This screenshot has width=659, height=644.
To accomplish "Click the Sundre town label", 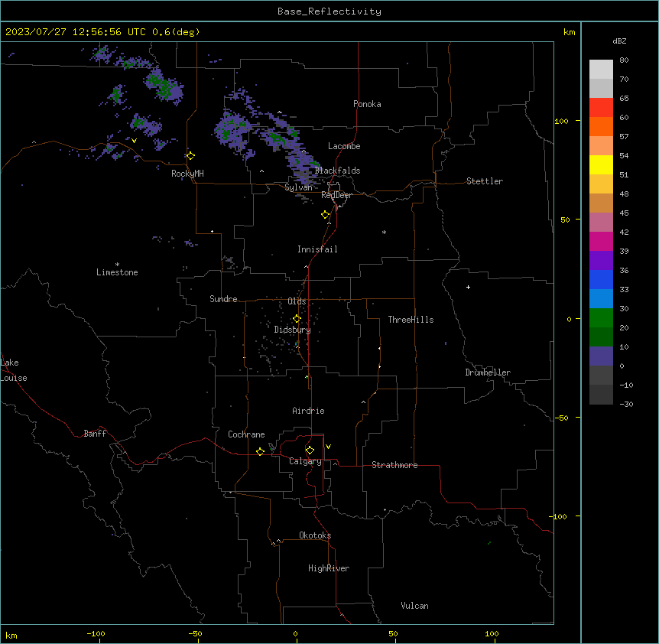I will click(223, 299).
